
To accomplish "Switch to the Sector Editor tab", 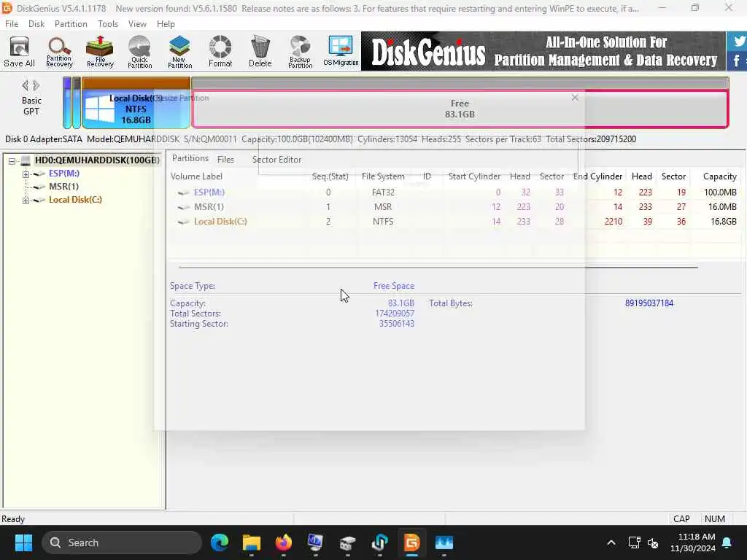I will coord(276,160).
